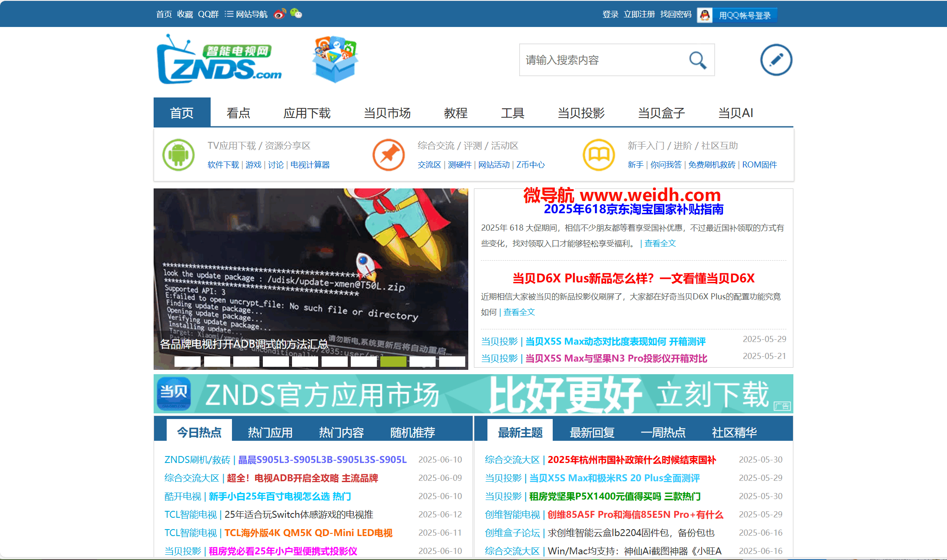
Task: Click 创维盒子论坛 category link
Action: [x=512, y=533]
